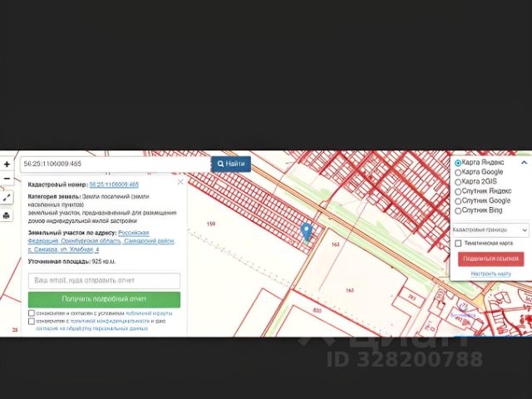Open cadastral number link in info panel
The width and height of the screenshot is (532, 399).
click(x=114, y=185)
